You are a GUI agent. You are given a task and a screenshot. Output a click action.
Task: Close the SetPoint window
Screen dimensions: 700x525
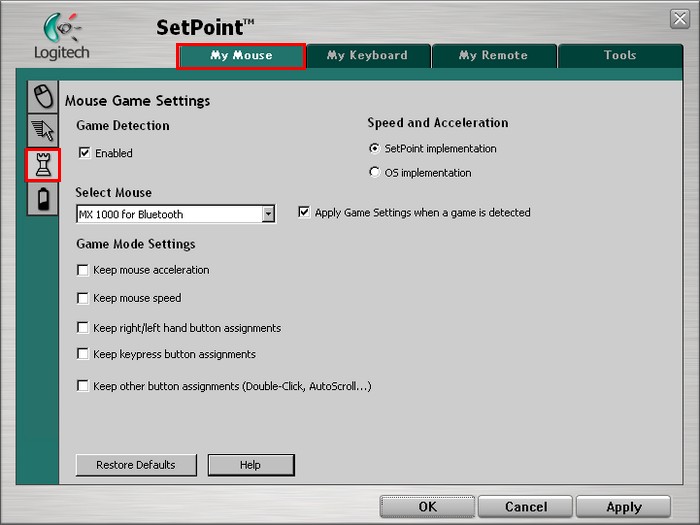click(680, 19)
